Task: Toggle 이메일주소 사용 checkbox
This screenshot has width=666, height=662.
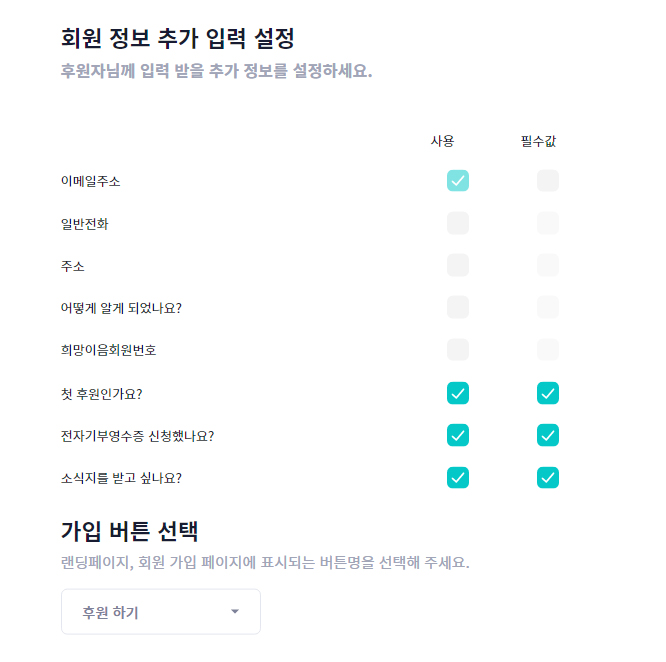Action: pos(458,181)
